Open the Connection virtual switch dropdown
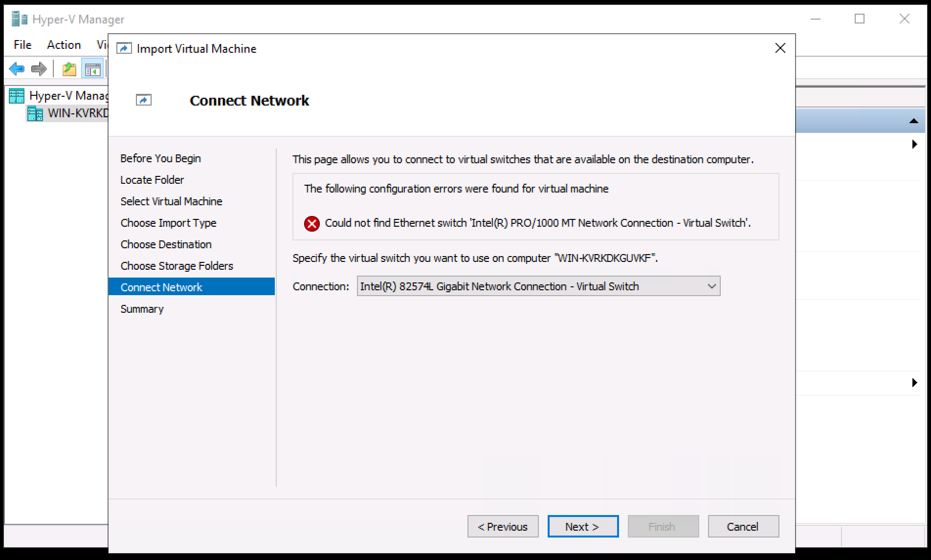 click(x=711, y=286)
